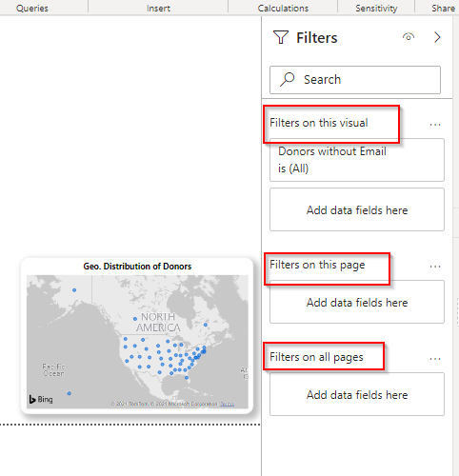Select Add data fields here under this page
The height and width of the screenshot is (476, 459).
357,302
